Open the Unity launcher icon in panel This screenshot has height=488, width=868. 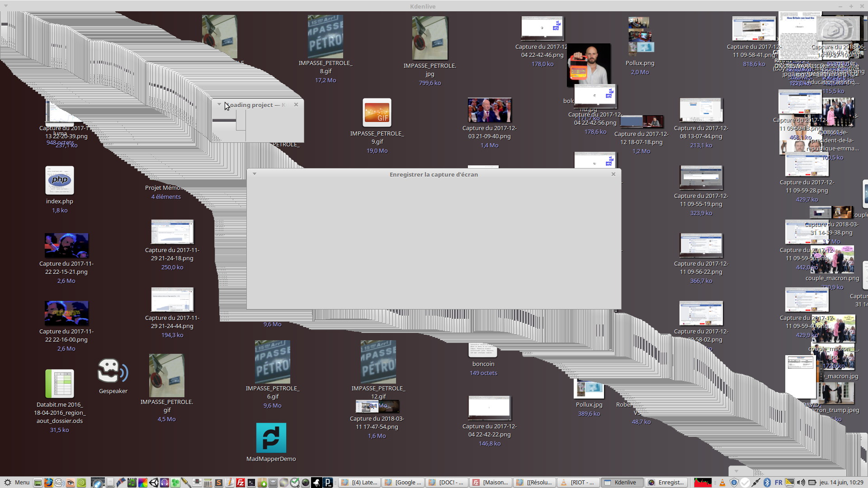tap(154, 483)
